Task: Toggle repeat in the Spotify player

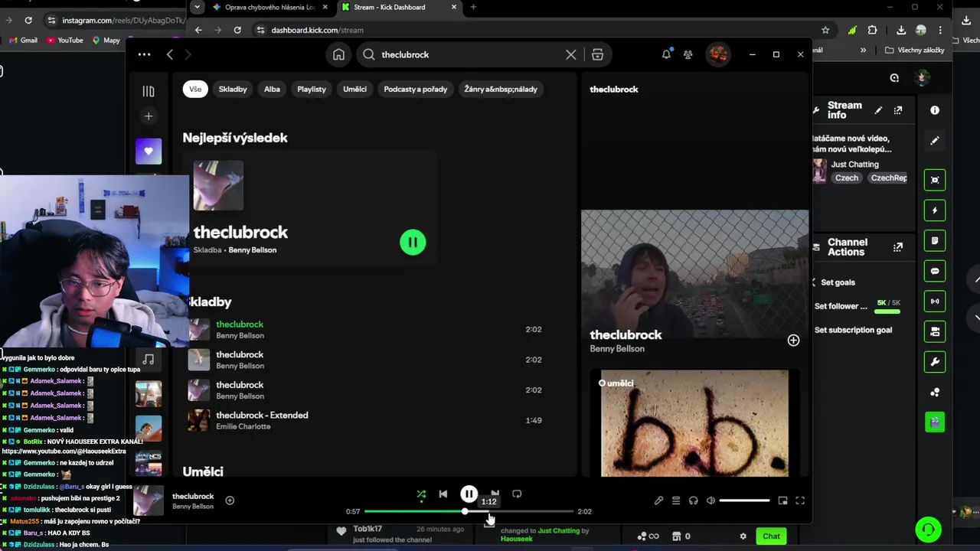Action: (x=517, y=494)
